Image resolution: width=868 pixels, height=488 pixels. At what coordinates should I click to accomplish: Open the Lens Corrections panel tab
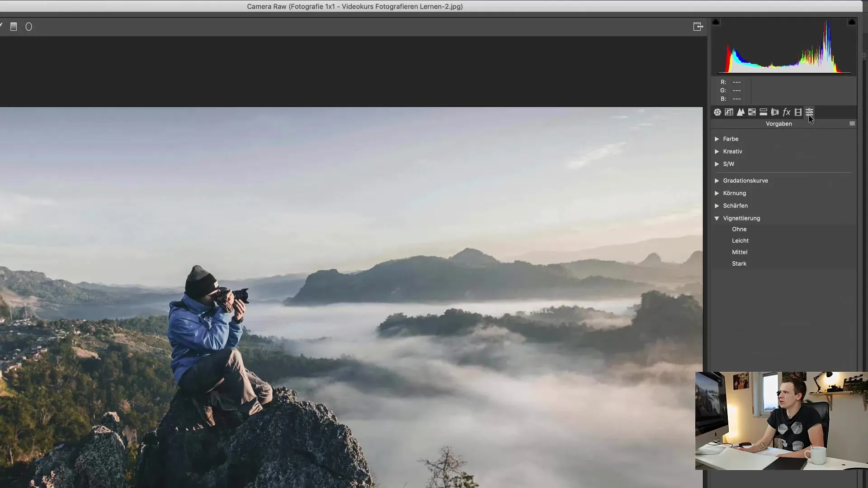coord(775,112)
